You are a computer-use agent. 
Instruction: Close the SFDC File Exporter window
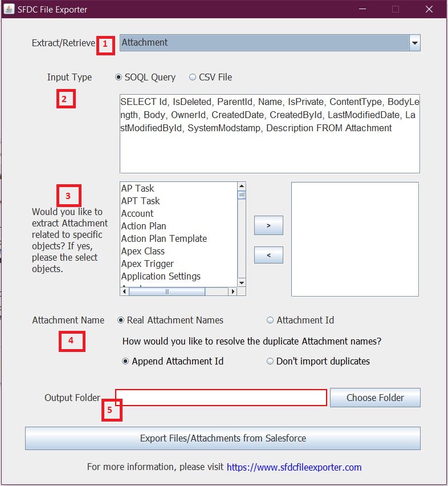(x=429, y=9)
